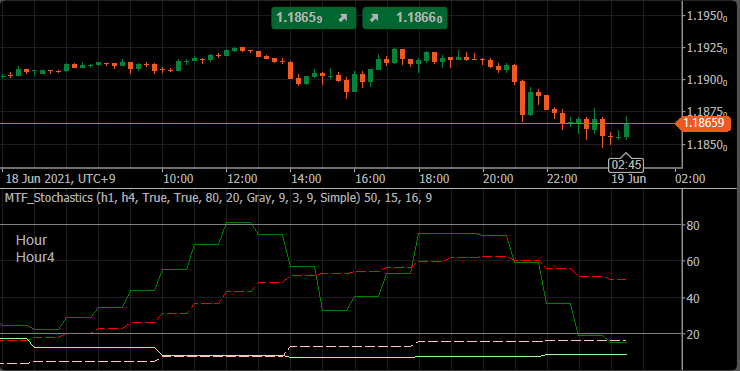Click the 1.19000 price scale label
740x371 pixels.
click(707, 80)
